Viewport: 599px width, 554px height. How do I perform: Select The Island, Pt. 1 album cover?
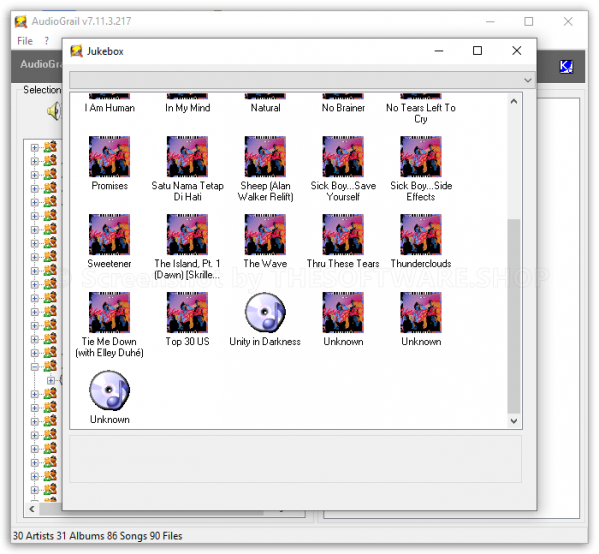(x=187, y=234)
